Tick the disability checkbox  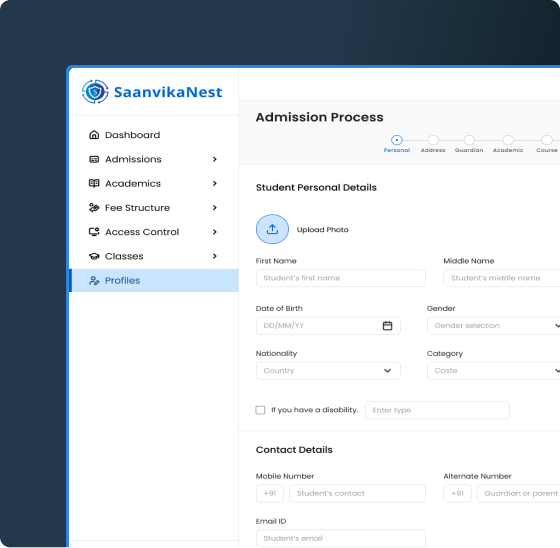click(260, 410)
